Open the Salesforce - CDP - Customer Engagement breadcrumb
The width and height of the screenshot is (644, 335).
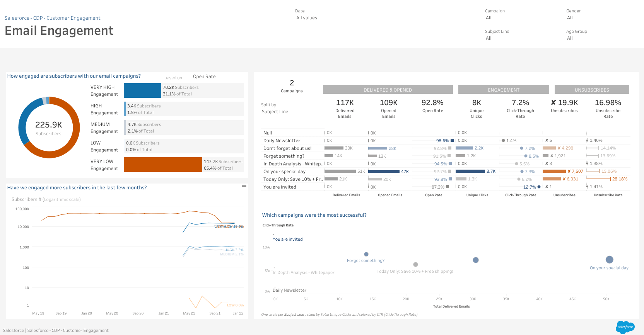[x=52, y=18]
